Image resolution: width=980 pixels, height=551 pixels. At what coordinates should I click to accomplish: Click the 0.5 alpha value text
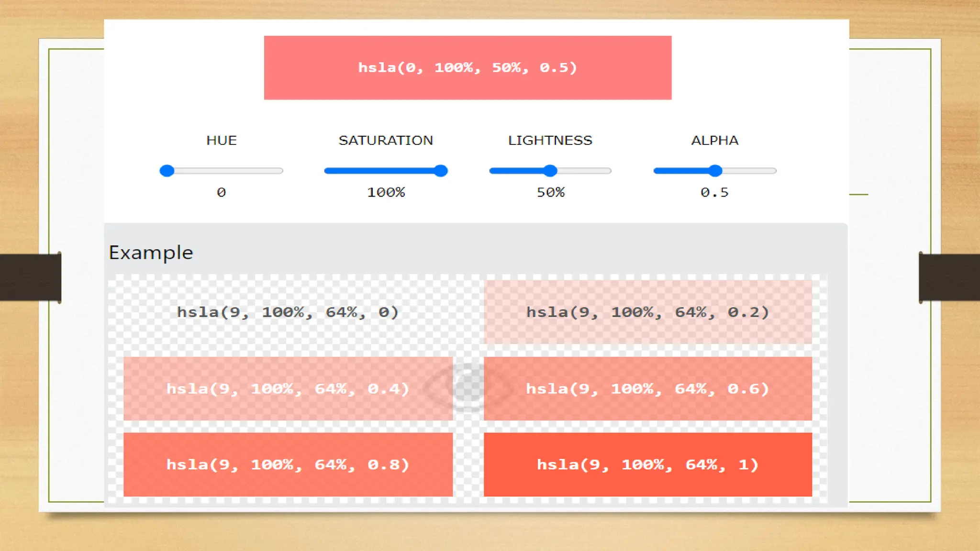tap(714, 192)
